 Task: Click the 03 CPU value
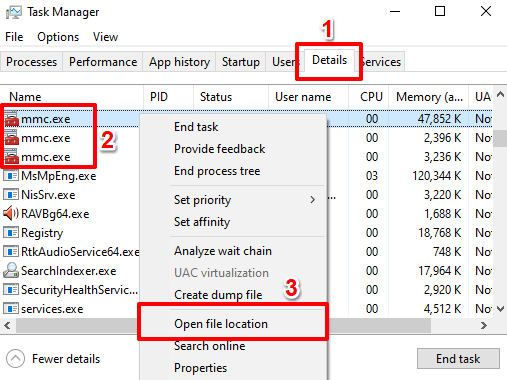click(x=372, y=176)
